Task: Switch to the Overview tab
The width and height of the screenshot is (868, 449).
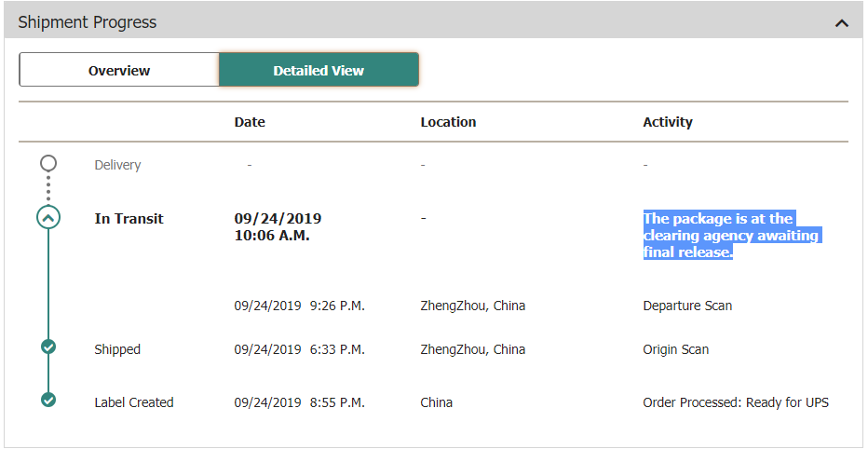Action: (119, 70)
